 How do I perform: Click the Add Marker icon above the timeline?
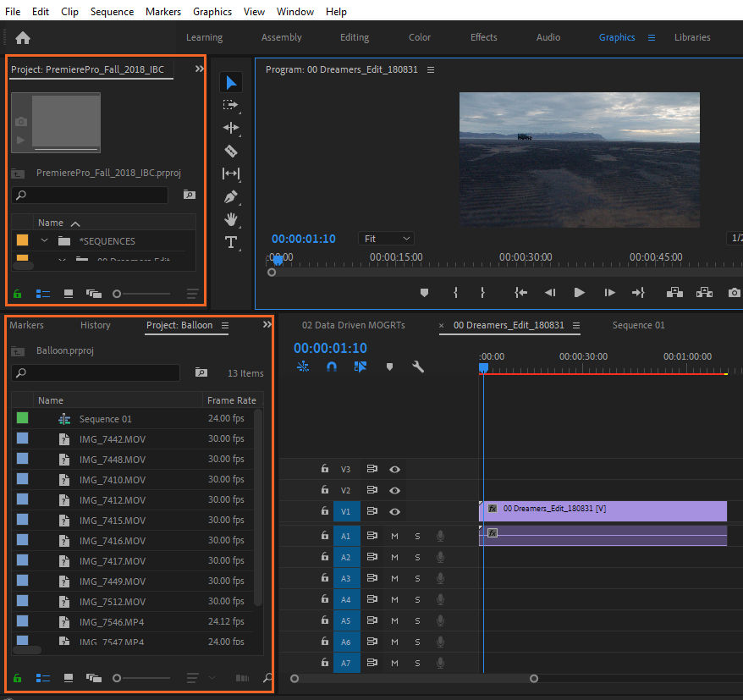(x=389, y=367)
